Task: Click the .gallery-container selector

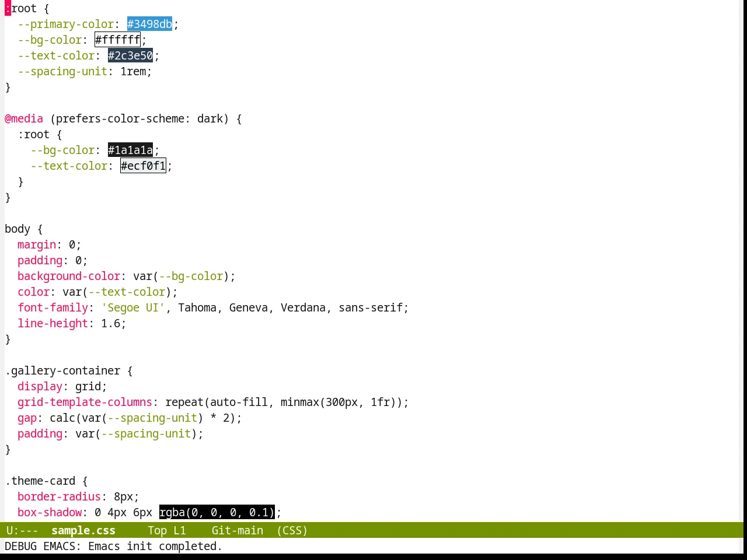Action: (x=62, y=370)
